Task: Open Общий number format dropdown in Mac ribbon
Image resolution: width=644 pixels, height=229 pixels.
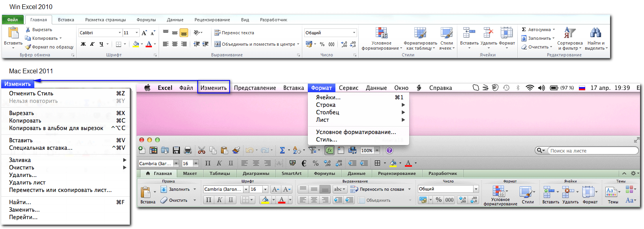Action: pos(476,189)
